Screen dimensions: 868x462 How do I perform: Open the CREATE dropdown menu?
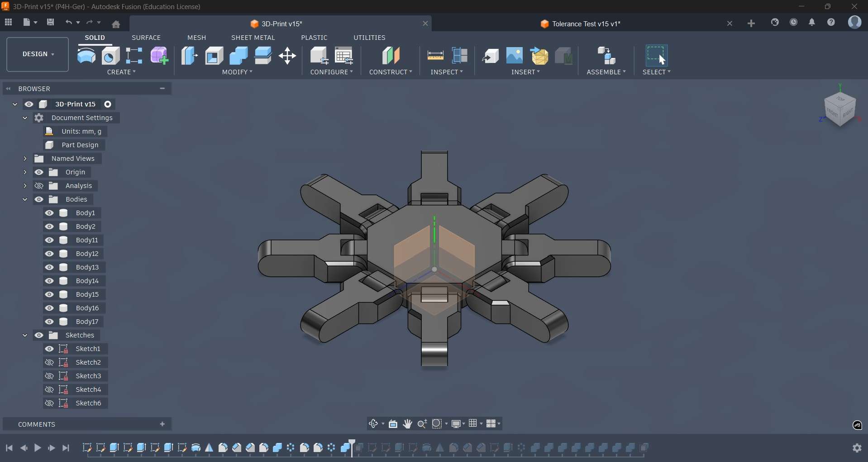click(x=122, y=72)
